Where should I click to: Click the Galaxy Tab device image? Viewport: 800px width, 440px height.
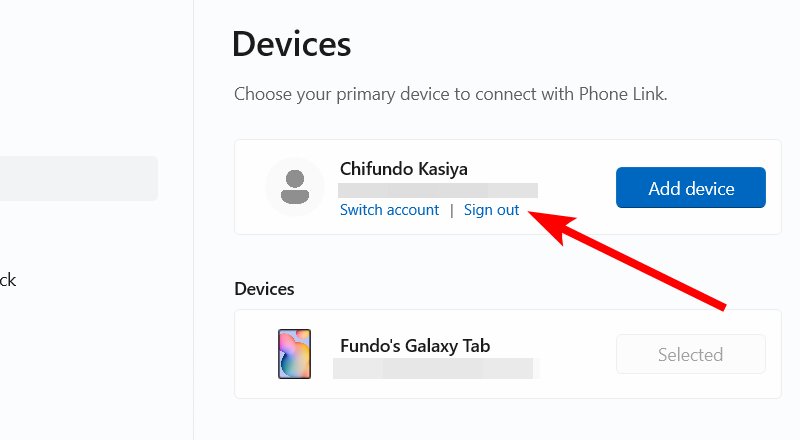294,354
